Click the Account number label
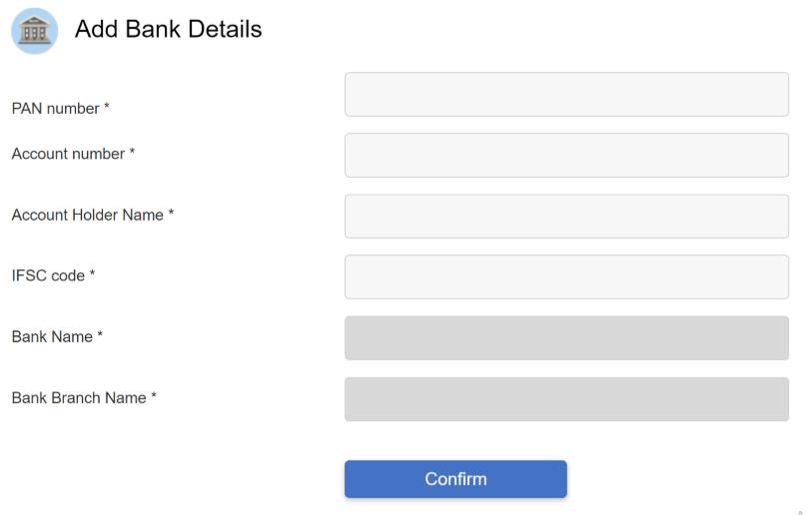Image resolution: width=812 pixels, height=515 pixels. (68, 155)
